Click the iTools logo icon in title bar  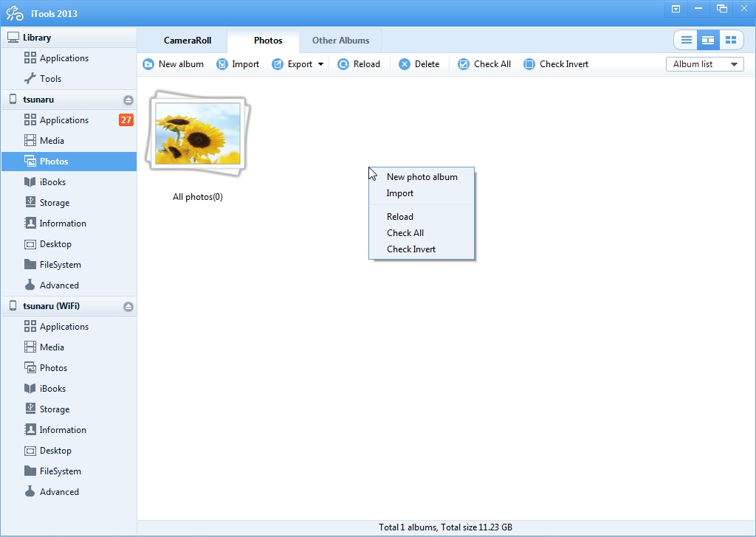pos(15,13)
